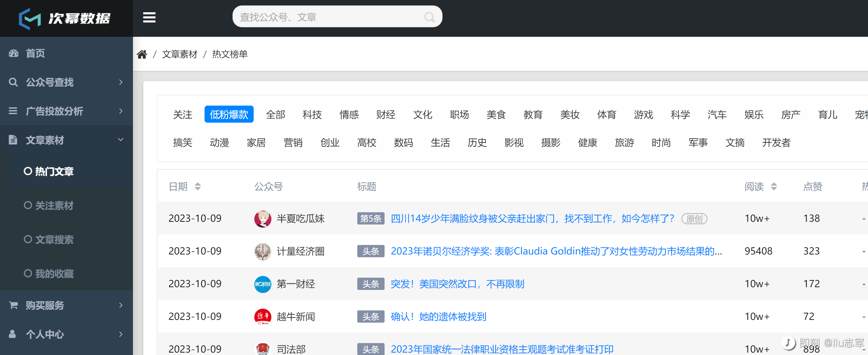Viewport: 868px width, 355px height.
Task: Select the 动漫 category tab
Action: point(220,142)
